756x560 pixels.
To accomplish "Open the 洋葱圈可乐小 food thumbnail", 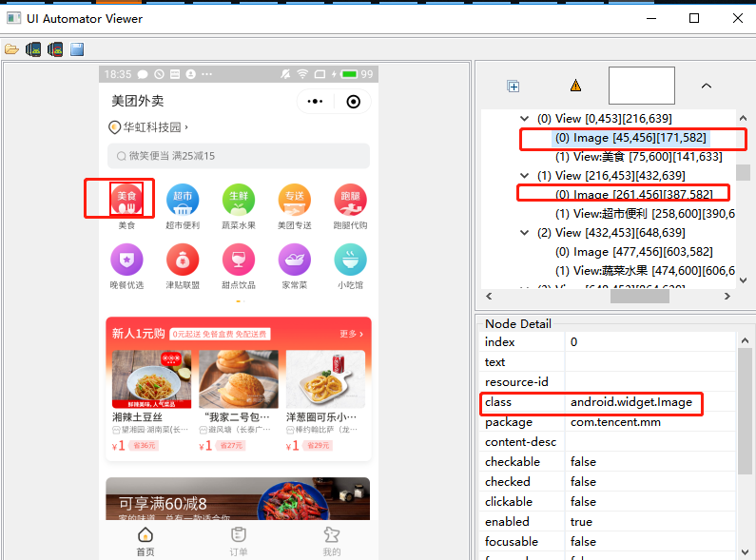I will click(x=325, y=378).
